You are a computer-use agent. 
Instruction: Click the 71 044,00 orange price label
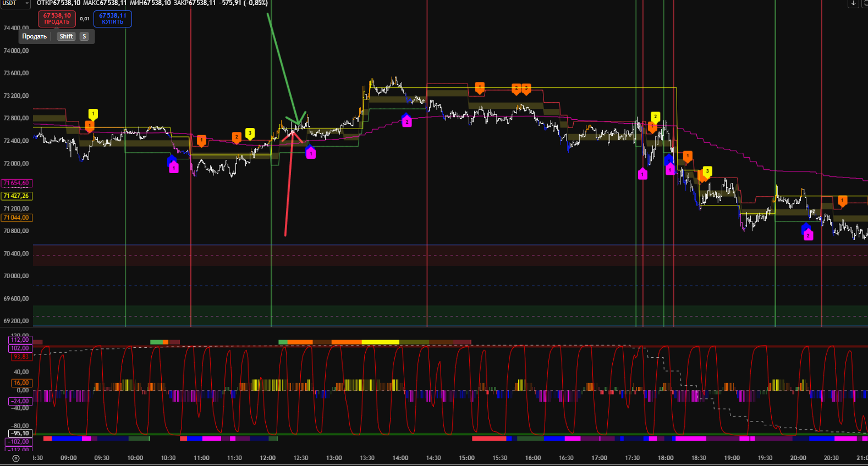17,218
